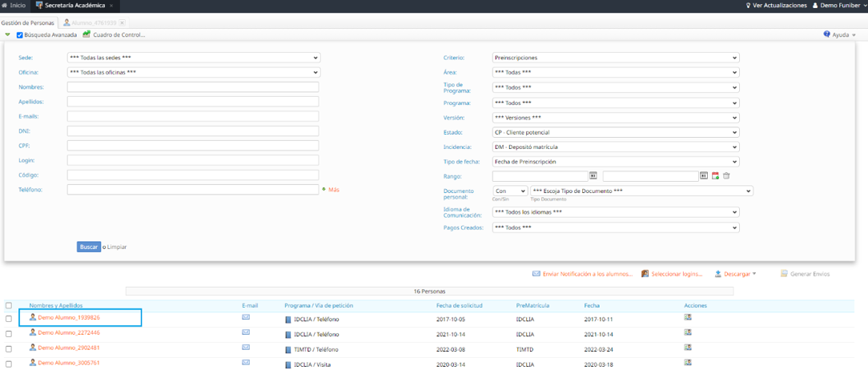Expand the Estado dropdown showing Cliente potencial
Image resolution: width=868 pixels, height=370 pixels.
pyautogui.click(x=615, y=132)
